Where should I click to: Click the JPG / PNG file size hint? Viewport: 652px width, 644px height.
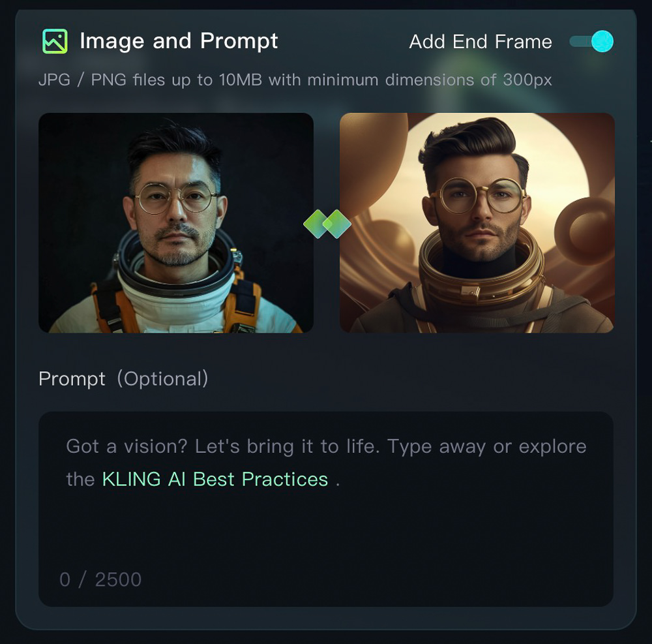(x=295, y=80)
